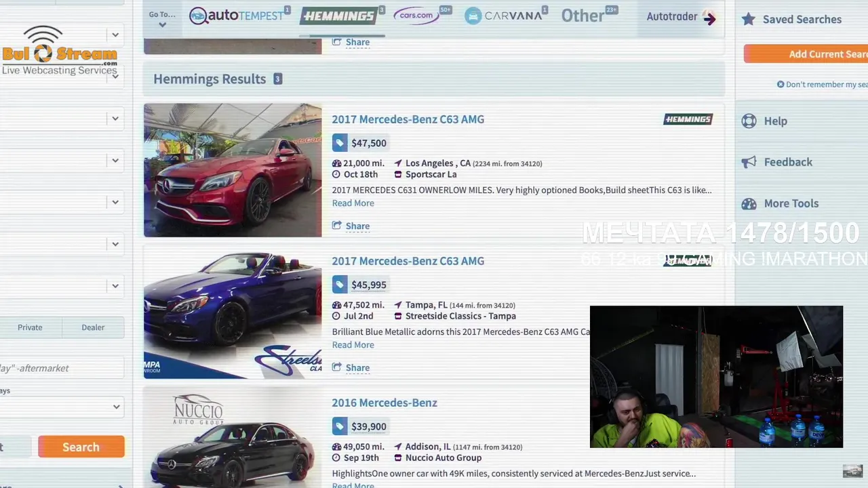Open the 2016 Mercedes-Benz listing title

(x=384, y=403)
